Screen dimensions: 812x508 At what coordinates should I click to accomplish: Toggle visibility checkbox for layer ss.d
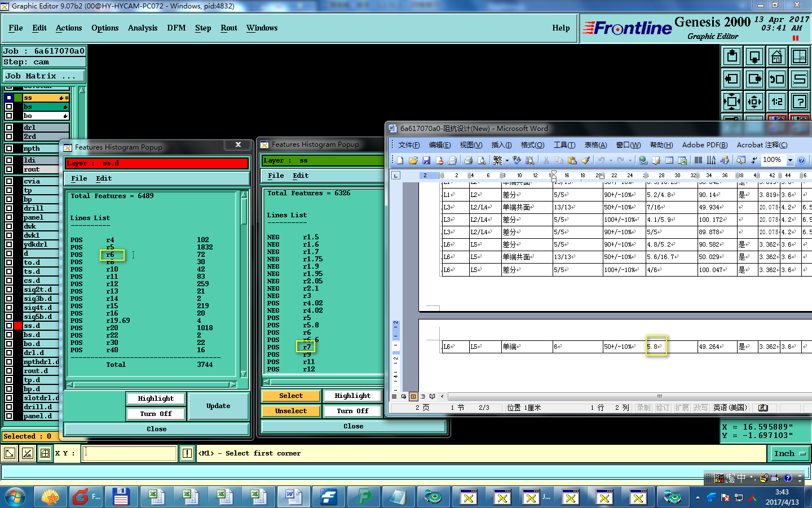click(9, 326)
